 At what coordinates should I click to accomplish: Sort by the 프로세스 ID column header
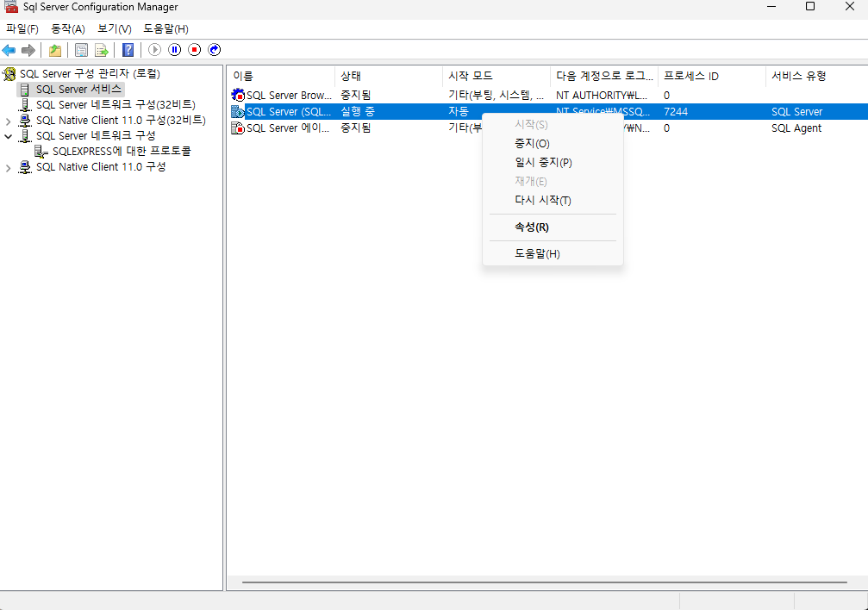tap(712, 76)
